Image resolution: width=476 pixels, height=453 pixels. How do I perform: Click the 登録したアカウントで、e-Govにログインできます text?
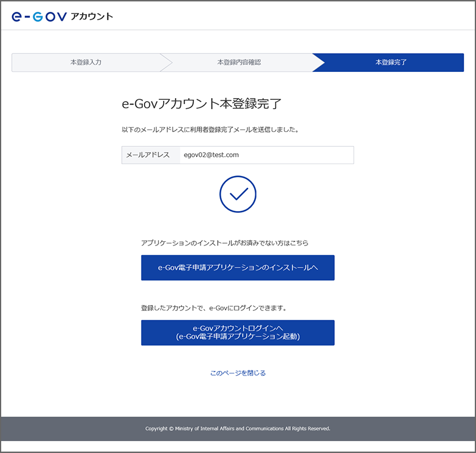coord(214,308)
